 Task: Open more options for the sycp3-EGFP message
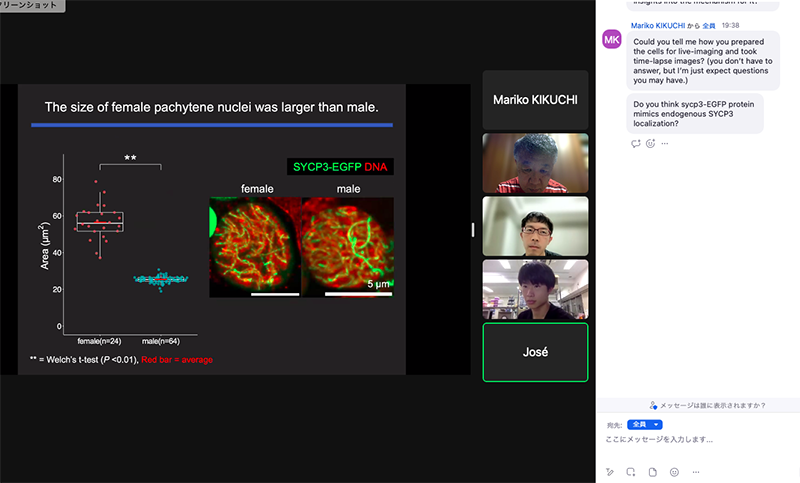click(665, 144)
